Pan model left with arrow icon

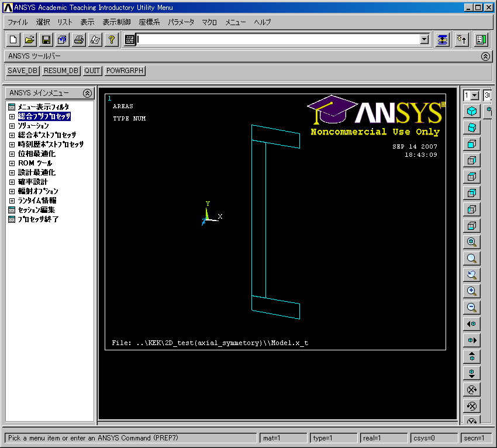[472, 323]
